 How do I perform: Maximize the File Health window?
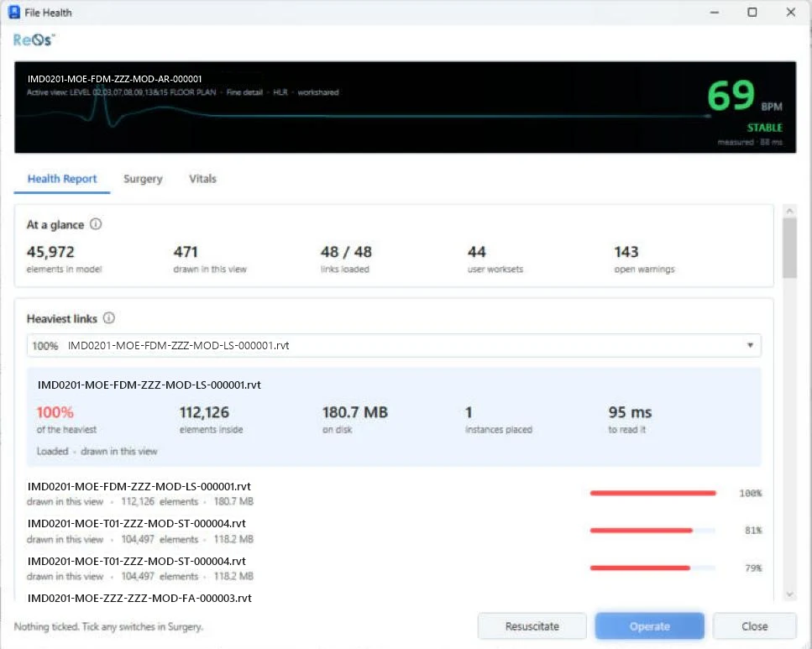point(752,12)
